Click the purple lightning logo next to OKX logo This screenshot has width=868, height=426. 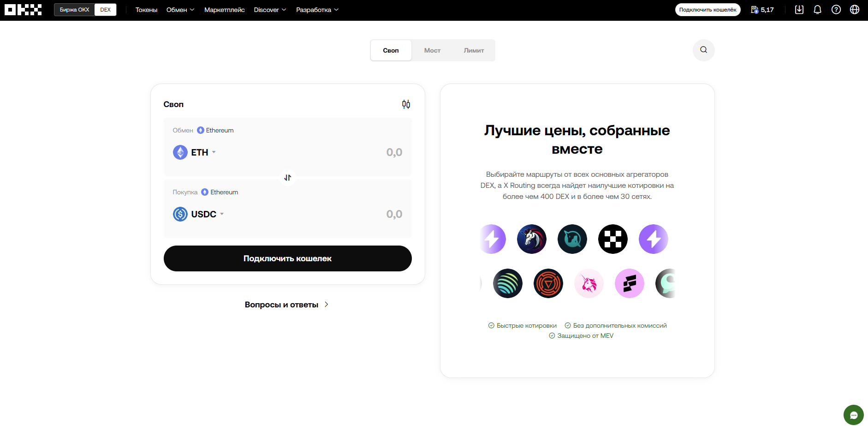click(x=653, y=239)
